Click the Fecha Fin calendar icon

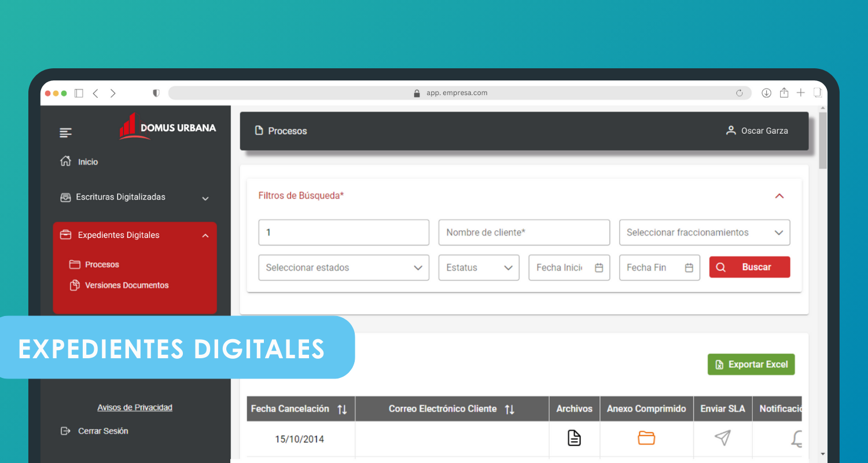tap(689, 268)
